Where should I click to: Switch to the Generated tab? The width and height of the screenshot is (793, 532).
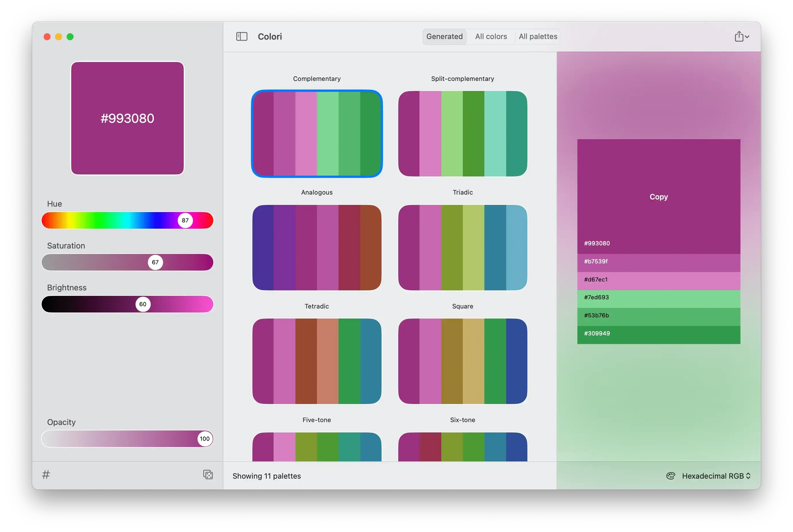click(444, 36)
